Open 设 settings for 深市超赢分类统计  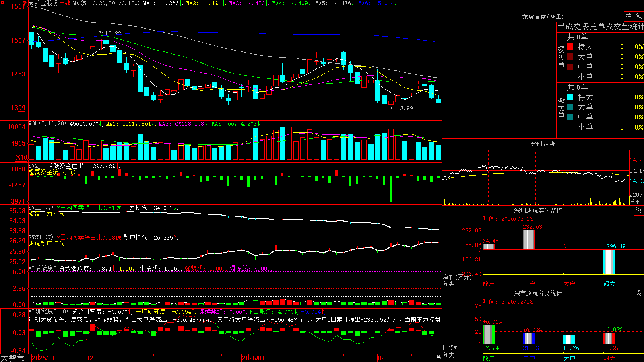coord(639,293)
